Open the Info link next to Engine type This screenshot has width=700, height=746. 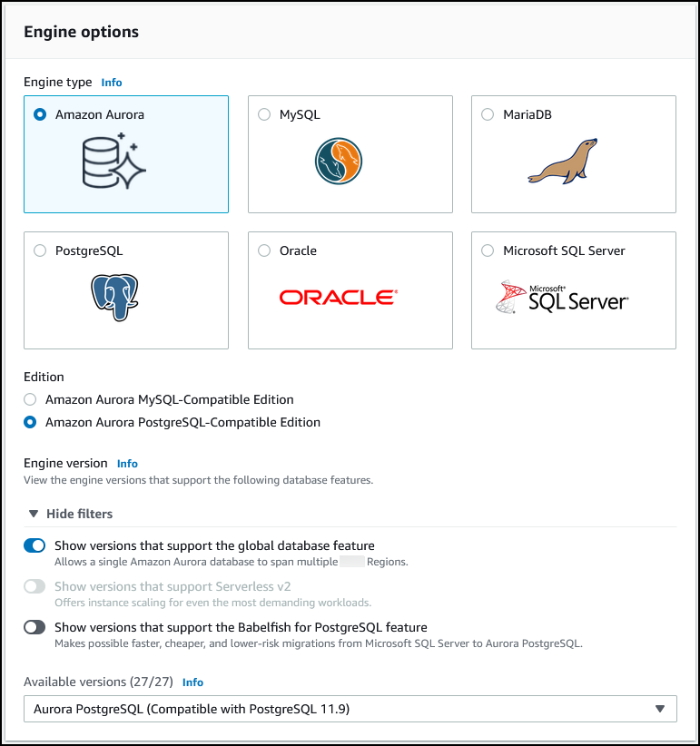click(111, 83)
